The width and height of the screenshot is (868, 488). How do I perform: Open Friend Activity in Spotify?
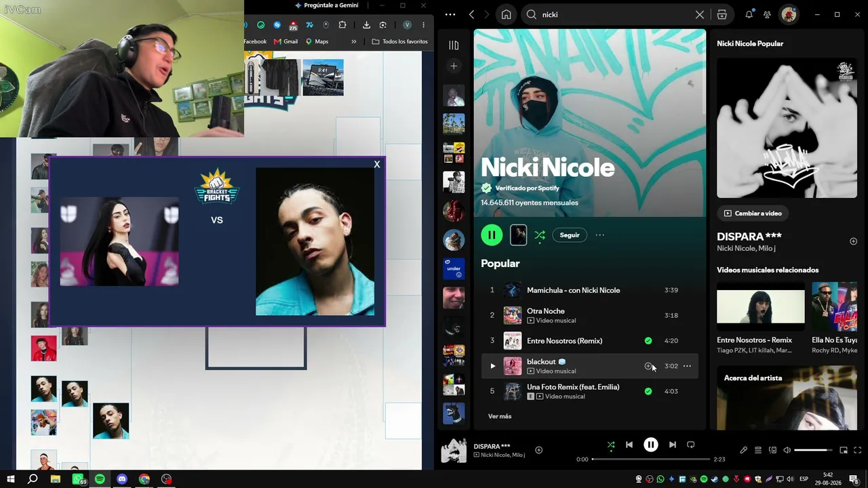tap(767, 14)
